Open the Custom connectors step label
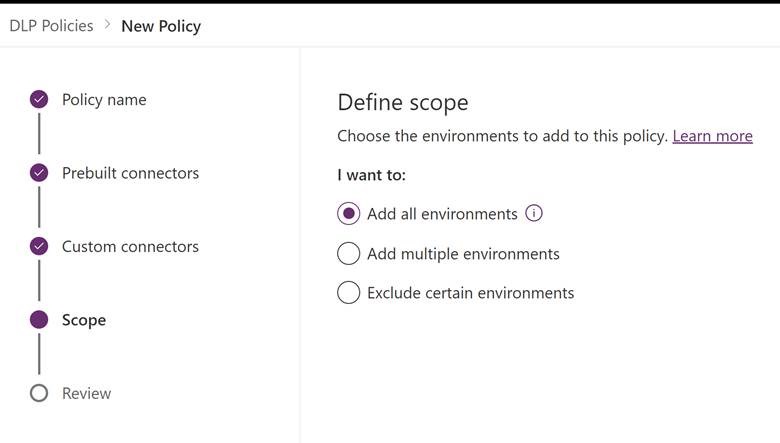 [x=130, y=247]
